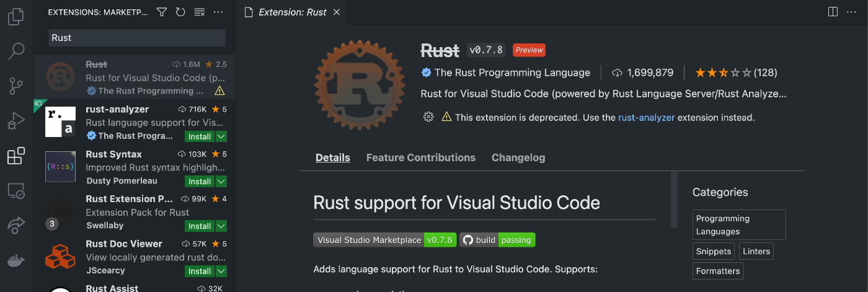Click the Categories heading
This screenshot has height=292, width=868.
(x=720, y=192)
